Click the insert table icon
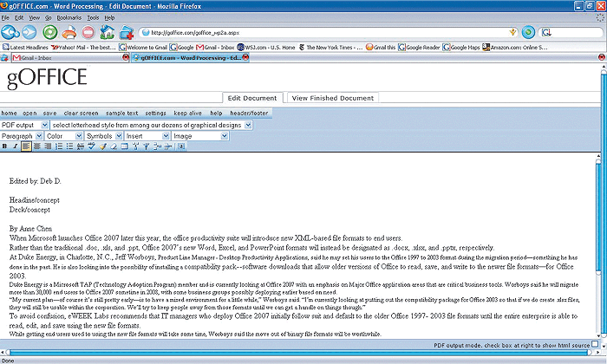Viewport: 607px width, 364px height. 124,146
